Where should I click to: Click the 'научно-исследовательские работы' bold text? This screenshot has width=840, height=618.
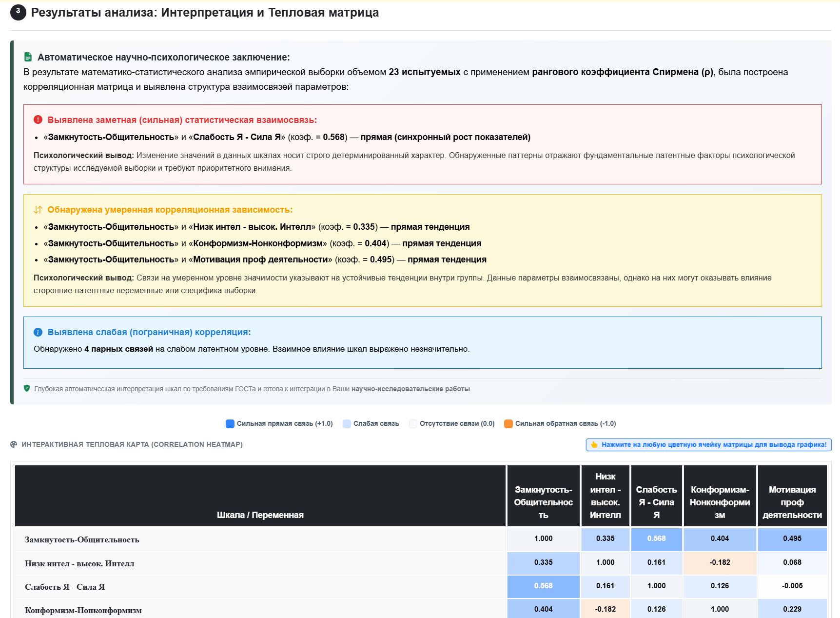pos(411,389)
